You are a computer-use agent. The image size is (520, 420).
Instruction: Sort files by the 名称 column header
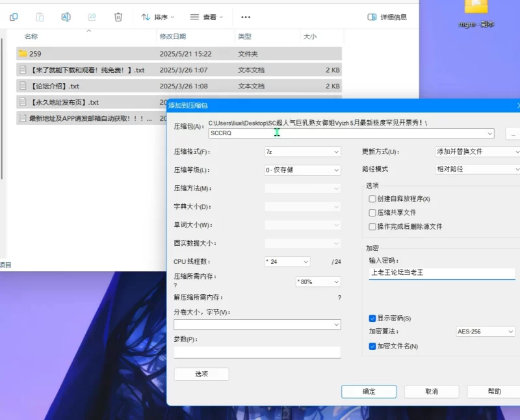(x=31, y=36)
